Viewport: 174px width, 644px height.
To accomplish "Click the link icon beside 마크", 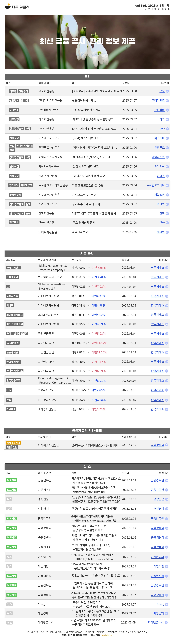I will (x=167, y=119).
